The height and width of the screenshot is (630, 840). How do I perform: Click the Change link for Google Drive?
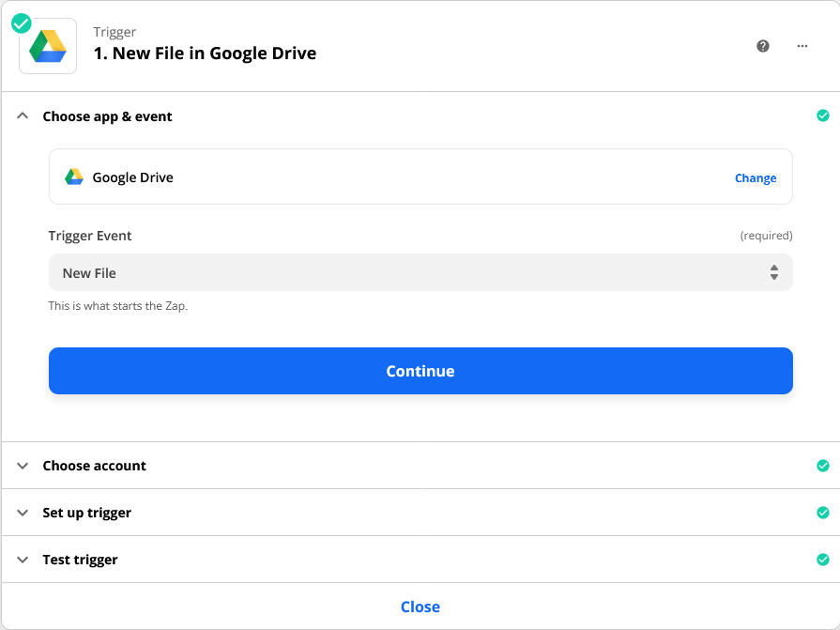pyautogui.click(x=756, y=177)
